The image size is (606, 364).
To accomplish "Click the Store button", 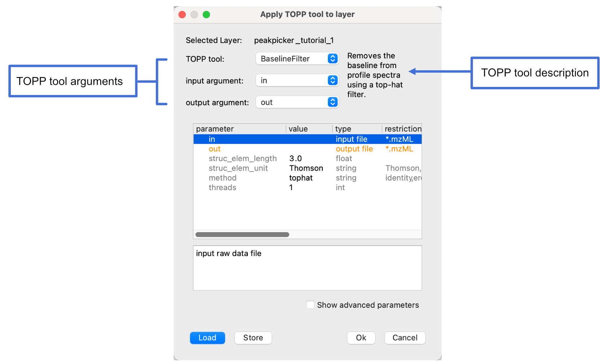I will pos(253,338).
